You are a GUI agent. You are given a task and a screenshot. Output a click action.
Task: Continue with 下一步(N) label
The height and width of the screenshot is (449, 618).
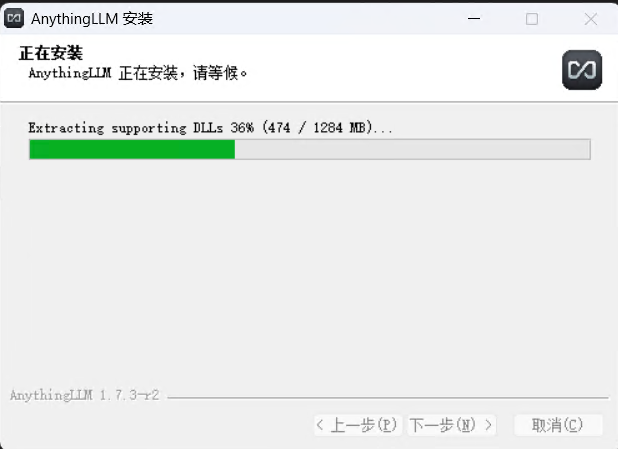pos(442,425)
